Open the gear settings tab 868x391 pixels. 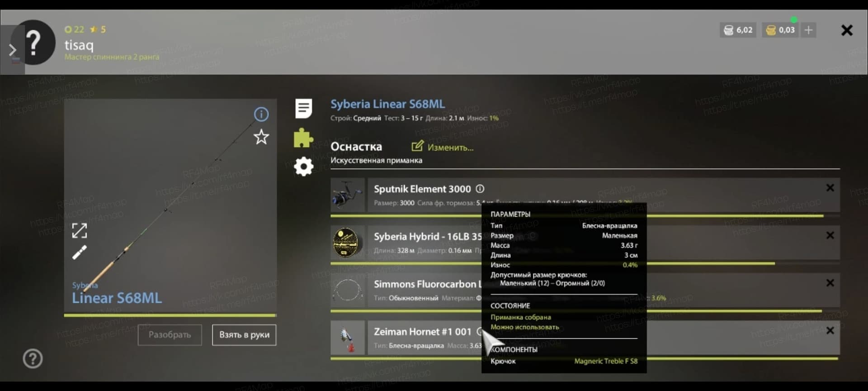[x=303, y=167]
